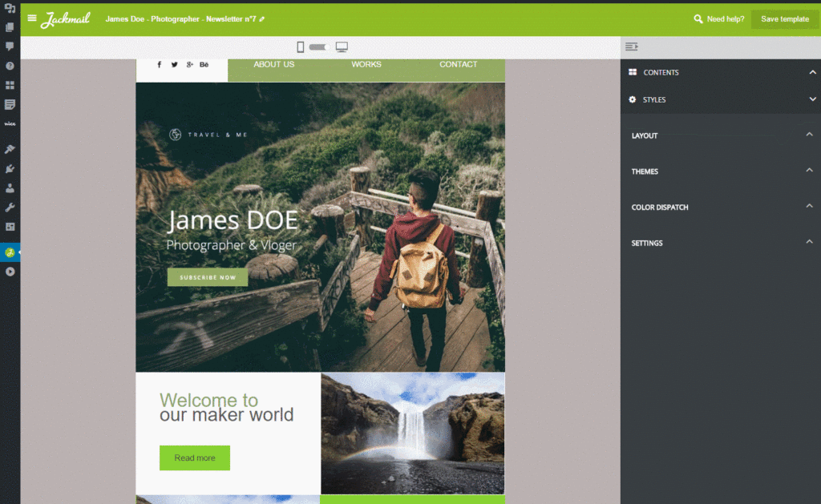
Task: Select the hiker hero image
Action: tap(321, 227)
